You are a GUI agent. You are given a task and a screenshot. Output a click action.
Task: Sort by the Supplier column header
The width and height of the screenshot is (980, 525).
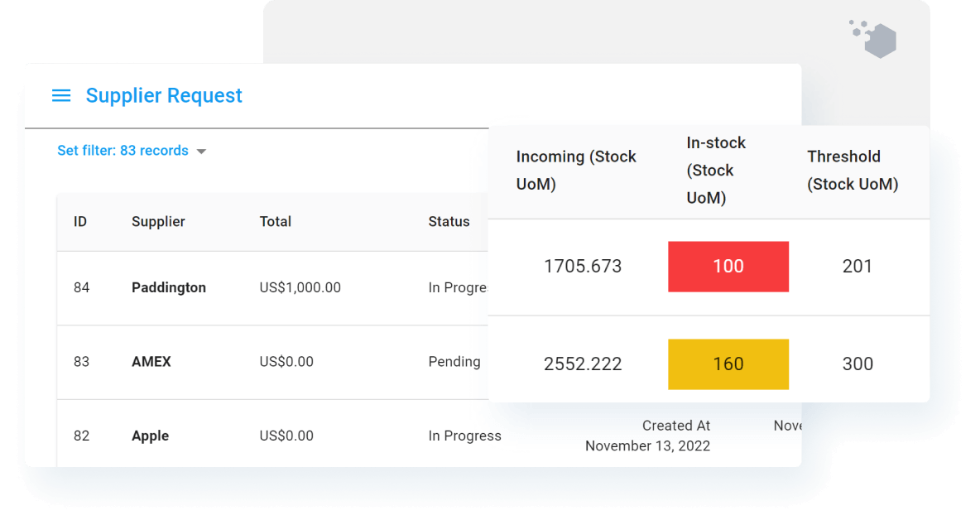[158, 222]
